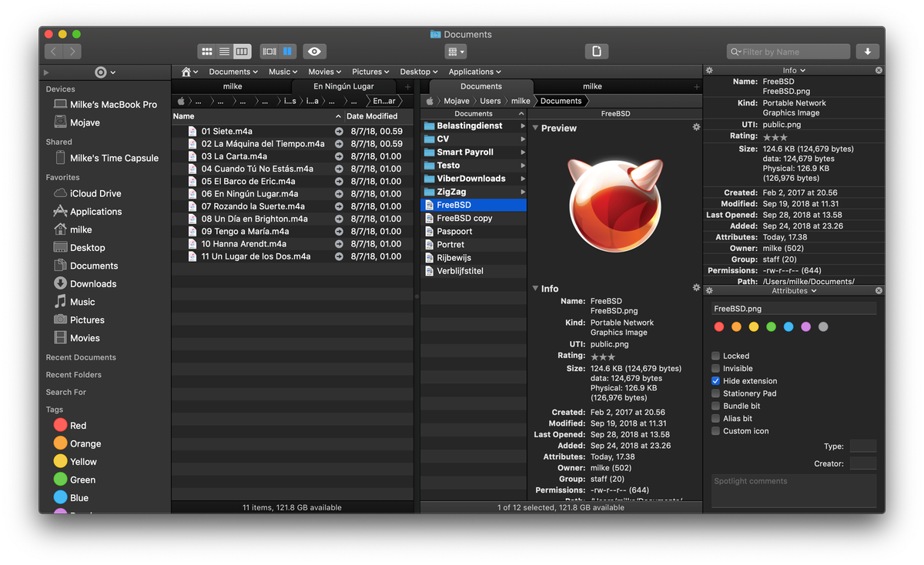Open the sidebar action gear menu
This screenshot has height=565, width=924.
(105, 72)
